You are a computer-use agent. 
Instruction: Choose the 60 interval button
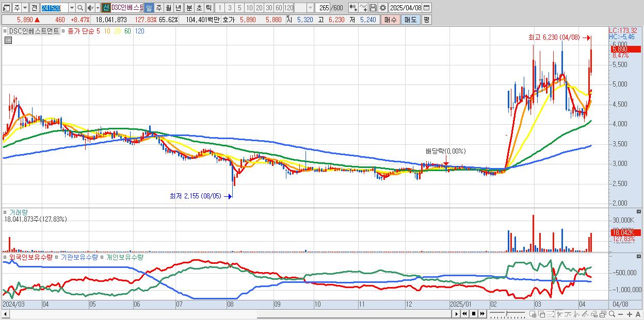279,8
